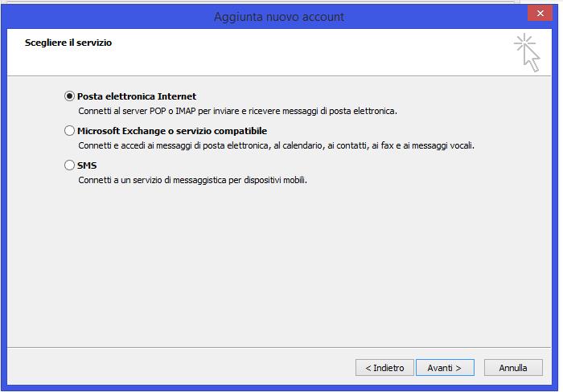
Task: Click the footer area left of Indietro
Action: tap(179, 366)
